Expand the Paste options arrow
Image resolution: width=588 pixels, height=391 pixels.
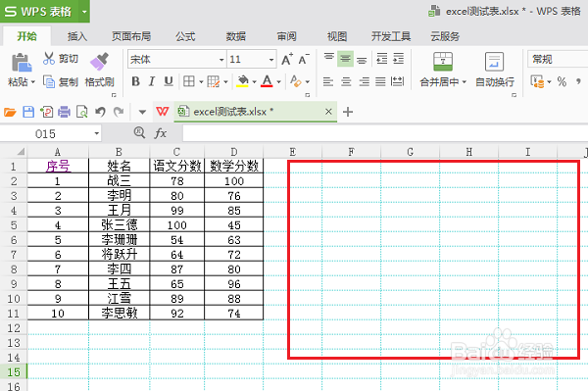pyautogui.click(x=33, y=82)
